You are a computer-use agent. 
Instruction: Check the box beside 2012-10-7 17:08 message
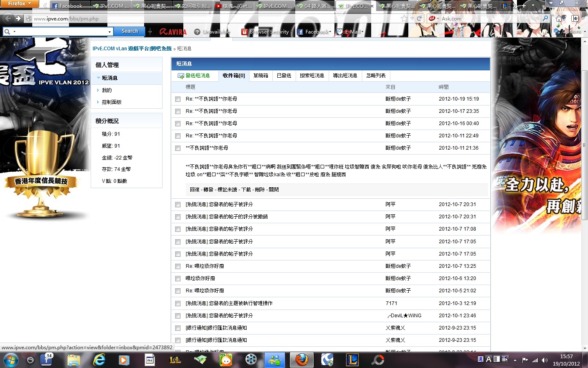tap(178, 229)
